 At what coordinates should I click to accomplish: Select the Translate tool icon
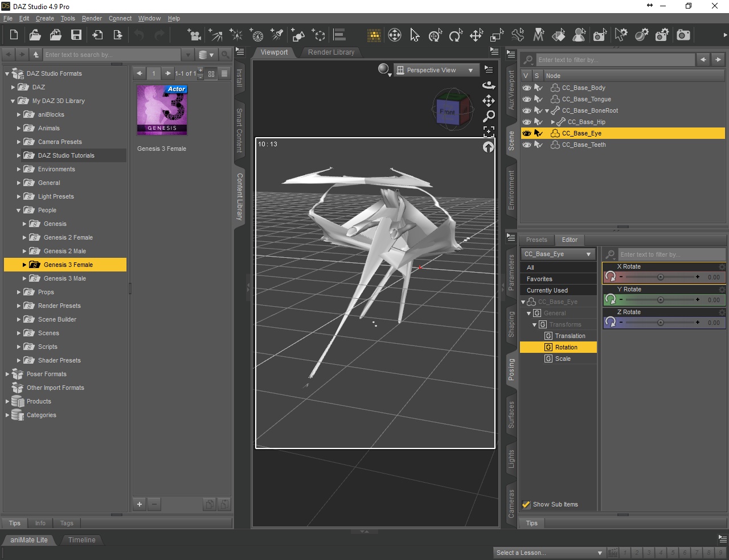pyautogui.click(x=476, y=36)
